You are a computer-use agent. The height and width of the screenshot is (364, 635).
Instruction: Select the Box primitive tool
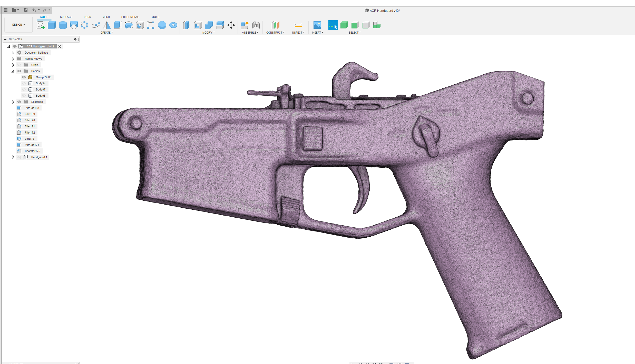pos(52,25)
